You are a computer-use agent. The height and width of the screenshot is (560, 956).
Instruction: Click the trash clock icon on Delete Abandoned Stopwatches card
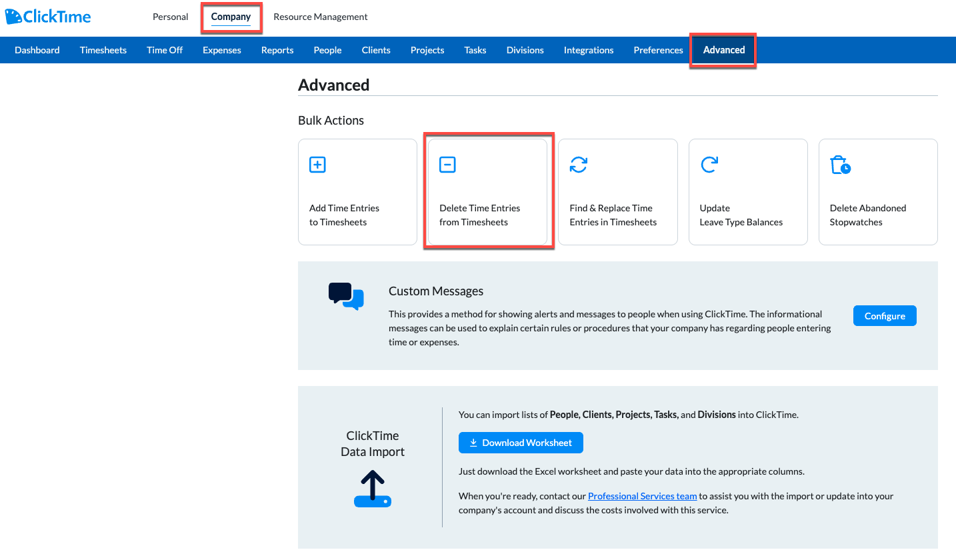pos(840,165)
